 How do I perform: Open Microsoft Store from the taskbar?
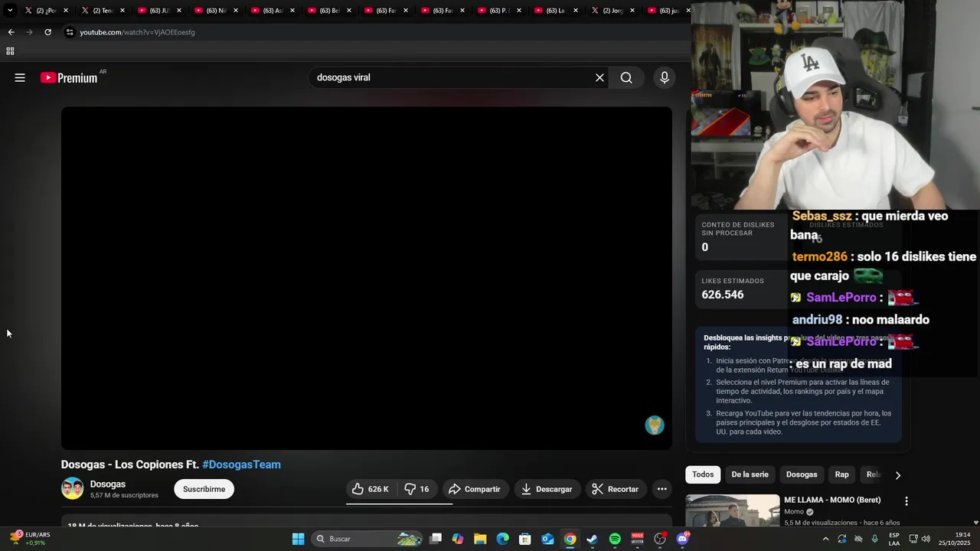click(x=524, y=539)
